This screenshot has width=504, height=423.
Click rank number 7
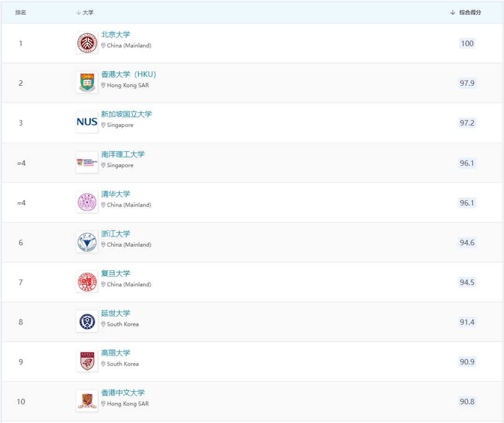tap(21, 282)
